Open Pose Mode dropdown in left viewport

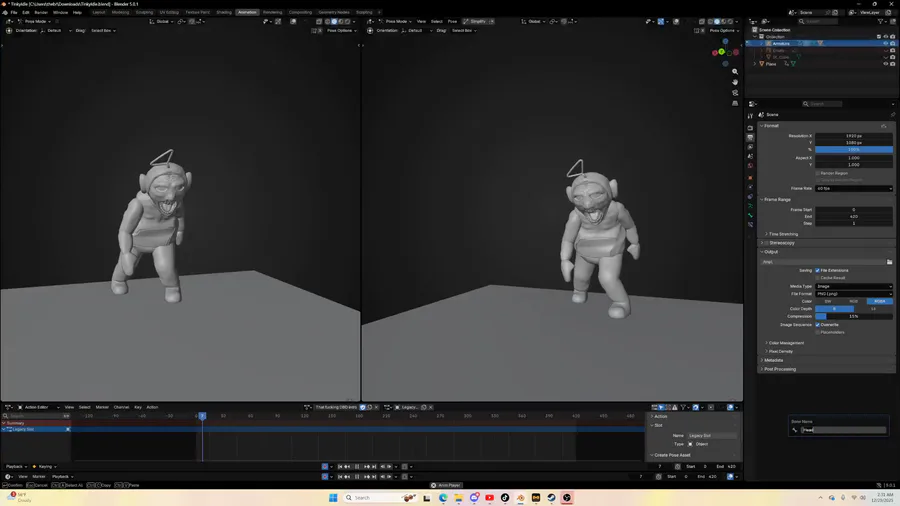[34, 21]
